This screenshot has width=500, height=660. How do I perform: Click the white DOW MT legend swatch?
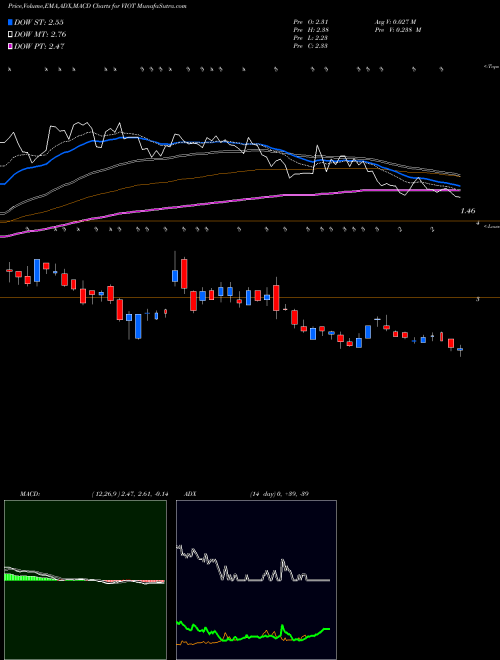point(11,35)
